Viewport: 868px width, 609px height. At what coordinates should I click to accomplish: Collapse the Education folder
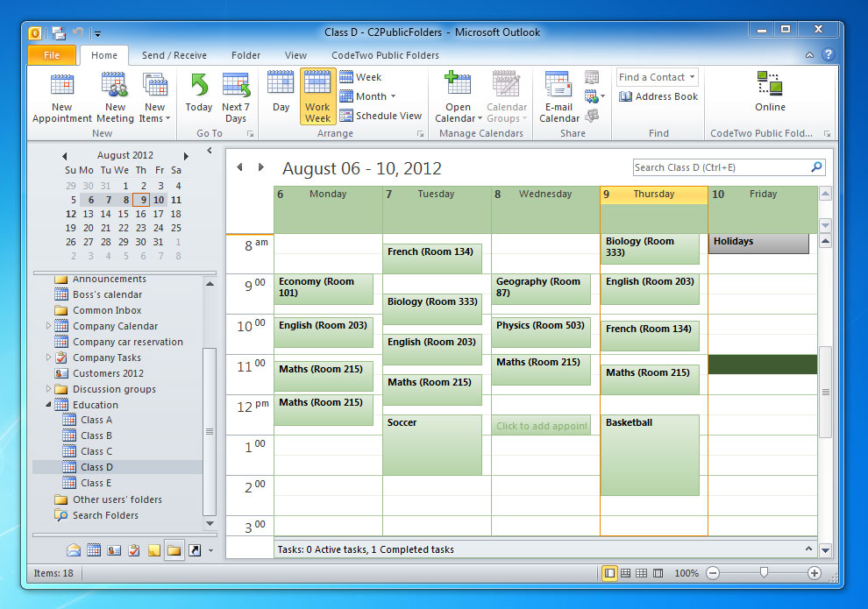48,405
